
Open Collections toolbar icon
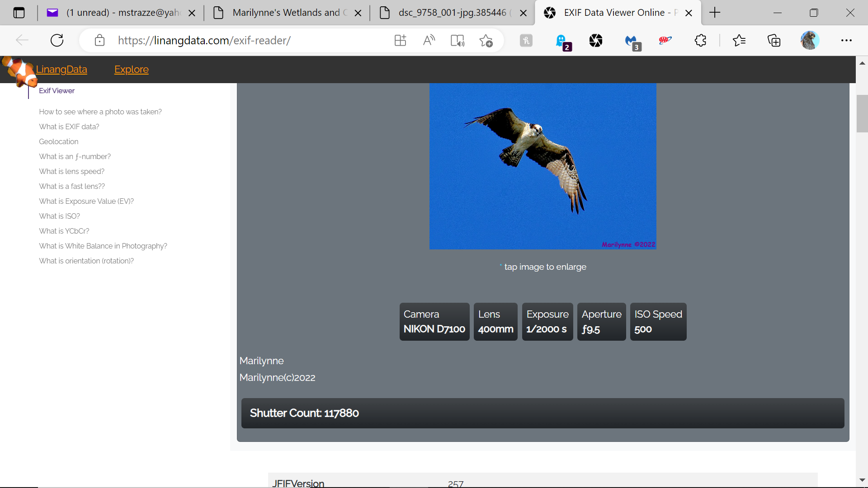pos(774,40)
